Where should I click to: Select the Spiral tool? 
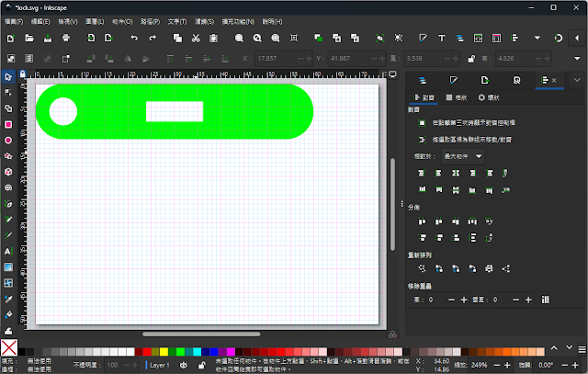coord(8,188)
